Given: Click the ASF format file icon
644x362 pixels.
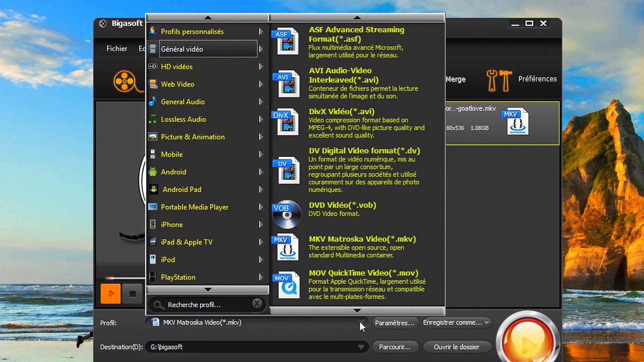Looking at the screenshot, I should tap(286, 42).
